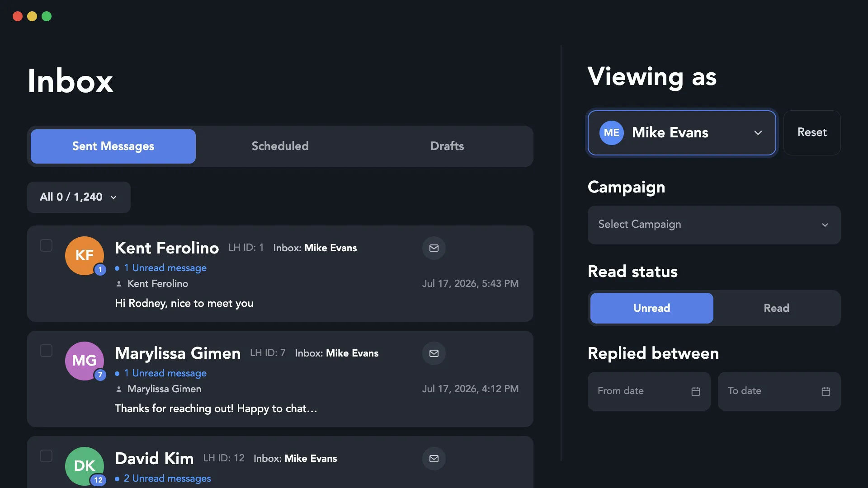The width and height of the screenshot is (868, 488).
Task: Click the timestamp Jul 17, 2026, 5:43 PM
Action: (x=470, y=284)
